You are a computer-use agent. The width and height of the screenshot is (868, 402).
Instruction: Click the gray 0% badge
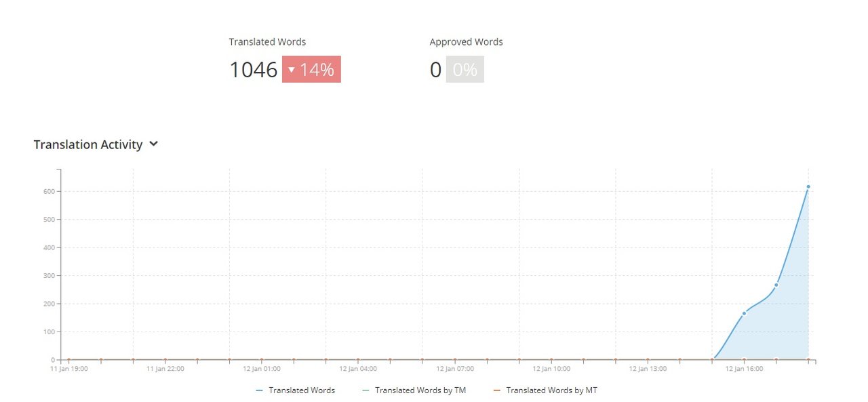465,69
